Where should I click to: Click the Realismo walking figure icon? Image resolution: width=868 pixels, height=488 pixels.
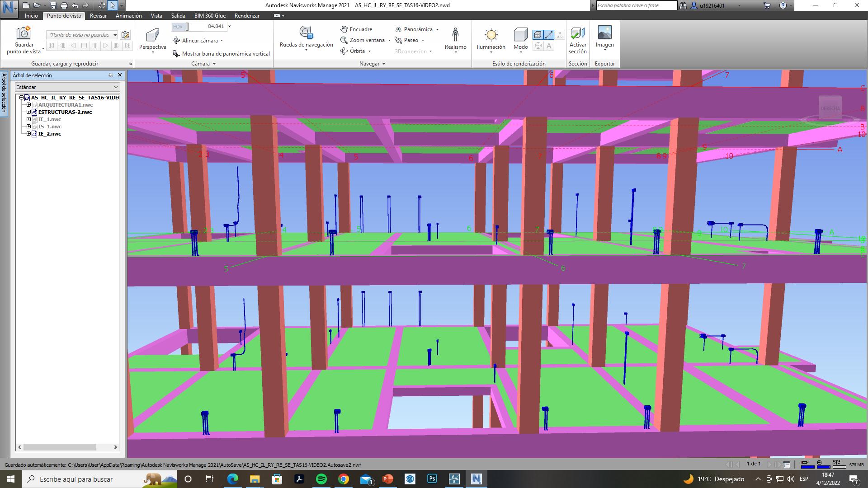coord(455,34)
